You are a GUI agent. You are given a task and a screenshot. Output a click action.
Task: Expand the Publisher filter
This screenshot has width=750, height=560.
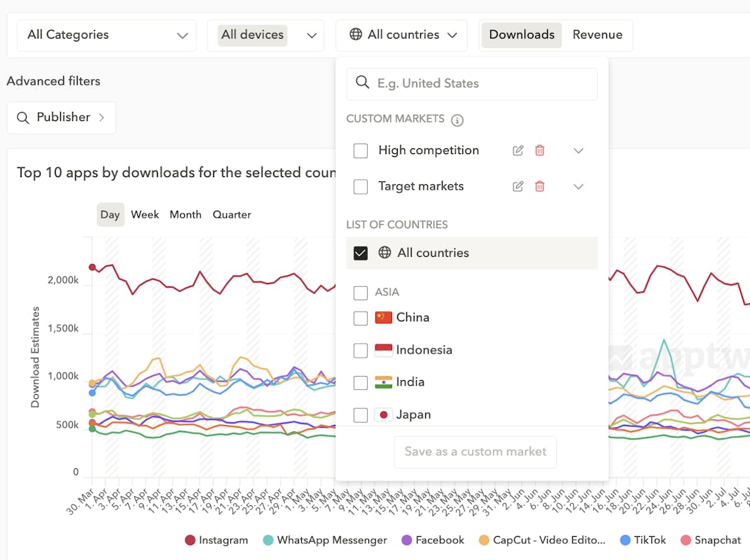(61, 118)
